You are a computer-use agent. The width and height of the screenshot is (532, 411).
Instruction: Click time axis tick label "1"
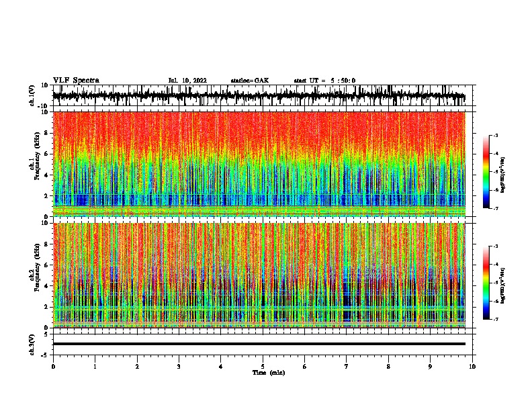click(95, 366)
